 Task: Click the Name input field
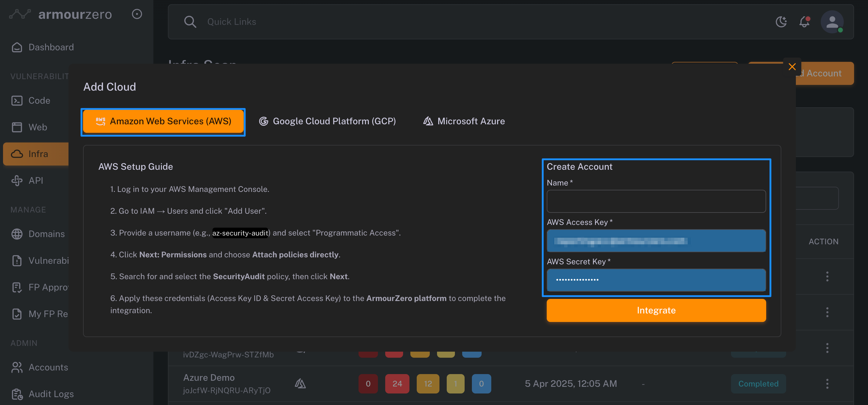(x=656, y=201)
